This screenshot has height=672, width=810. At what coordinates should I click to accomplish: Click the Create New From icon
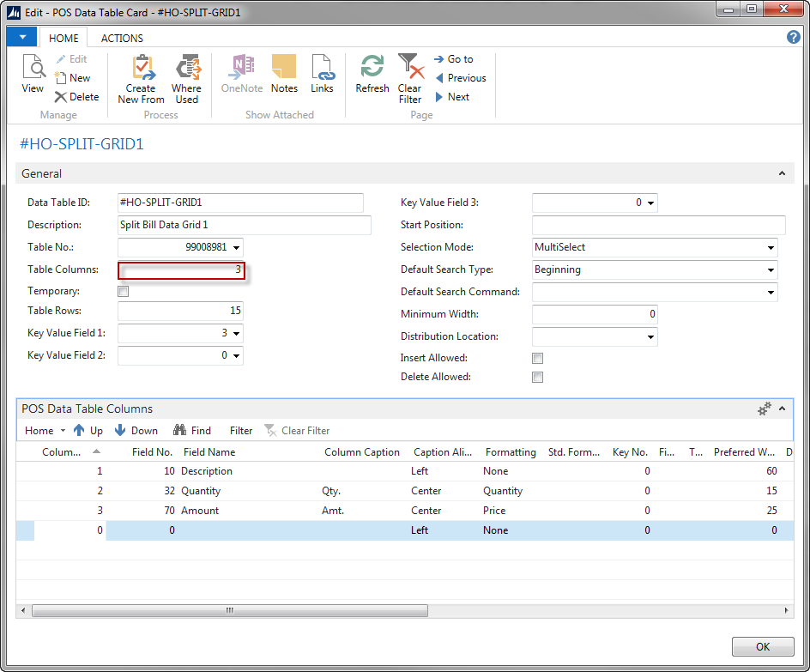coord(141,69)
